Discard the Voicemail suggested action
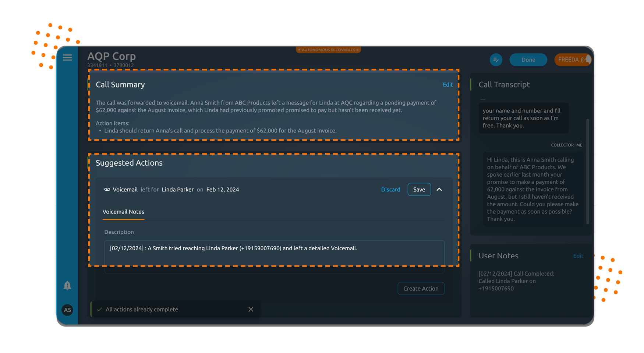The height and width of the screenshot is (353, 644). click(391, 189)
